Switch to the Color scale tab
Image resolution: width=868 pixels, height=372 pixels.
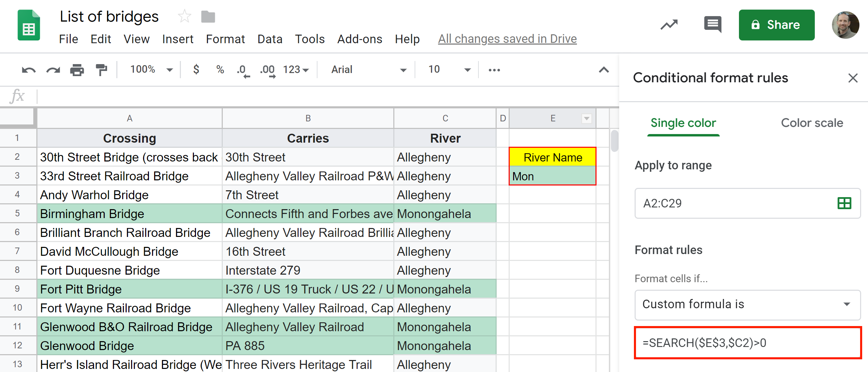point(812,123)
